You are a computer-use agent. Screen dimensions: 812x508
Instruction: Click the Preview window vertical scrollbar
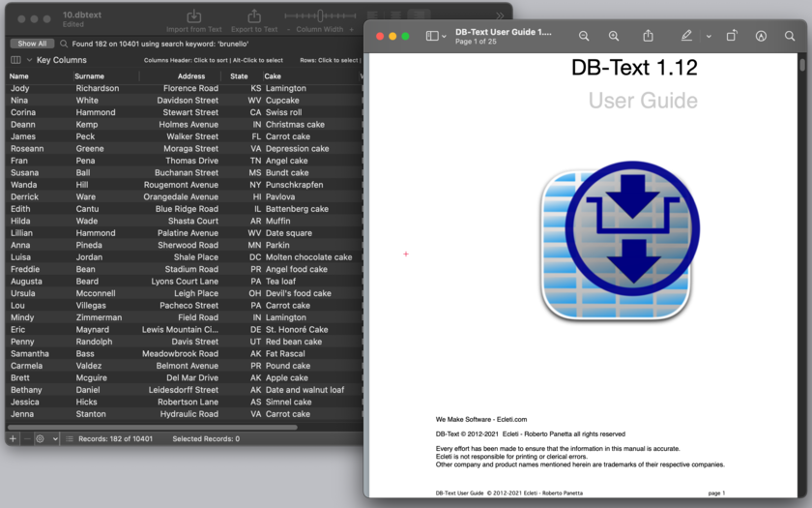point(802,65)
